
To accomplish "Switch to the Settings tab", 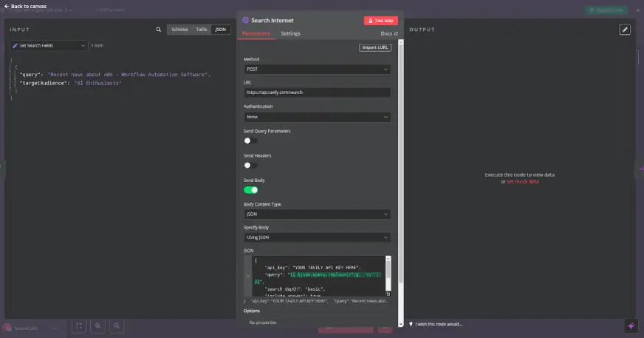I will tap(290, 34).
